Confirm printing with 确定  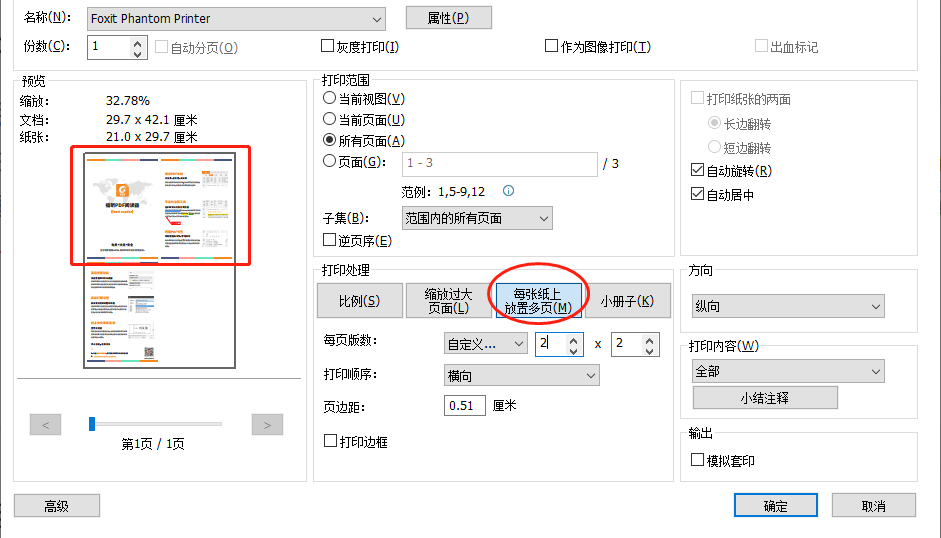[x=776, y=506]
